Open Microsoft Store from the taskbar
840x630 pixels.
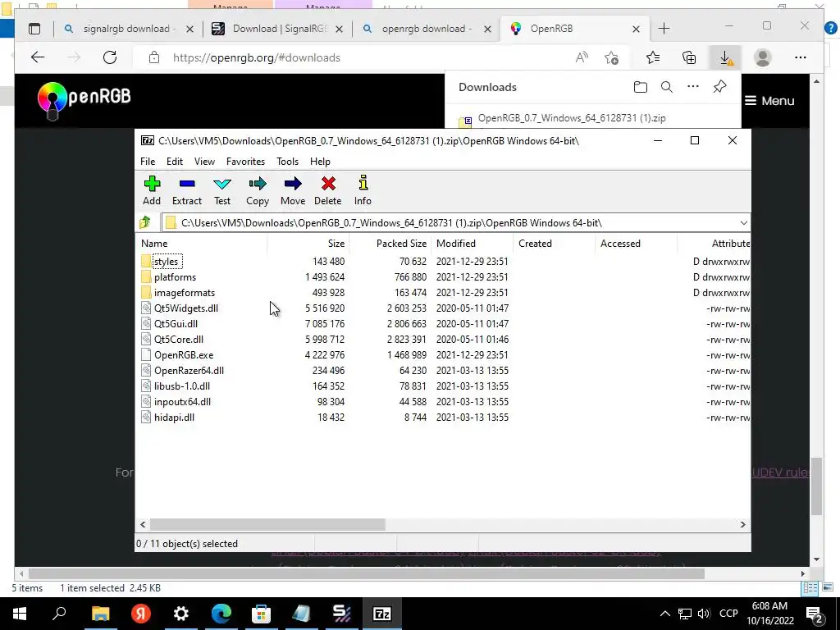tap(261, 614)
